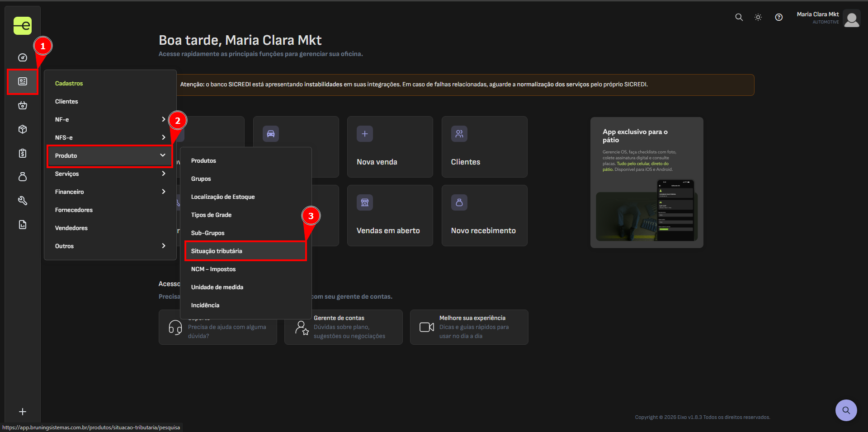Screen dimensions: 868x432
Task: Click the store icon on Vendas em aberto
Action: click(x=365, y=202)
